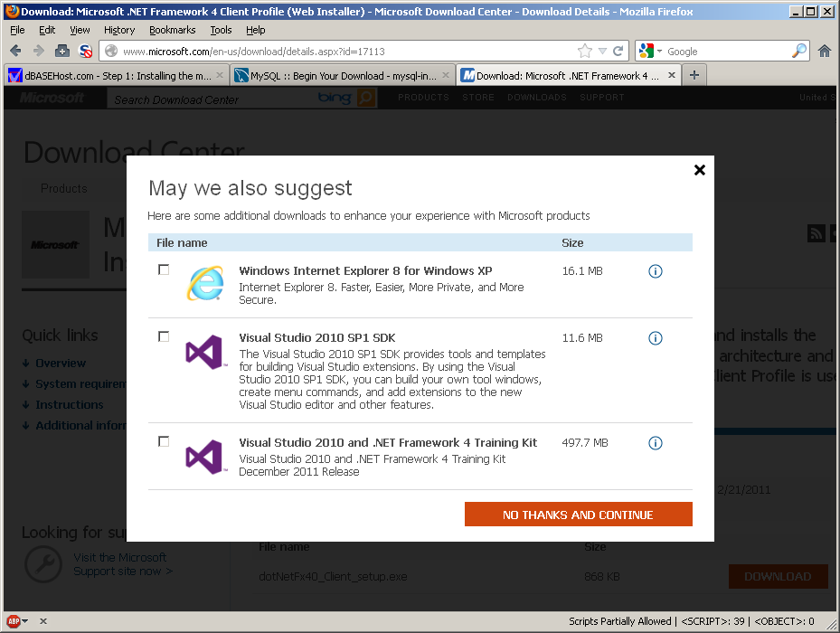Close the Microsoft .NET Framework tab

click(x=672, y=76)
